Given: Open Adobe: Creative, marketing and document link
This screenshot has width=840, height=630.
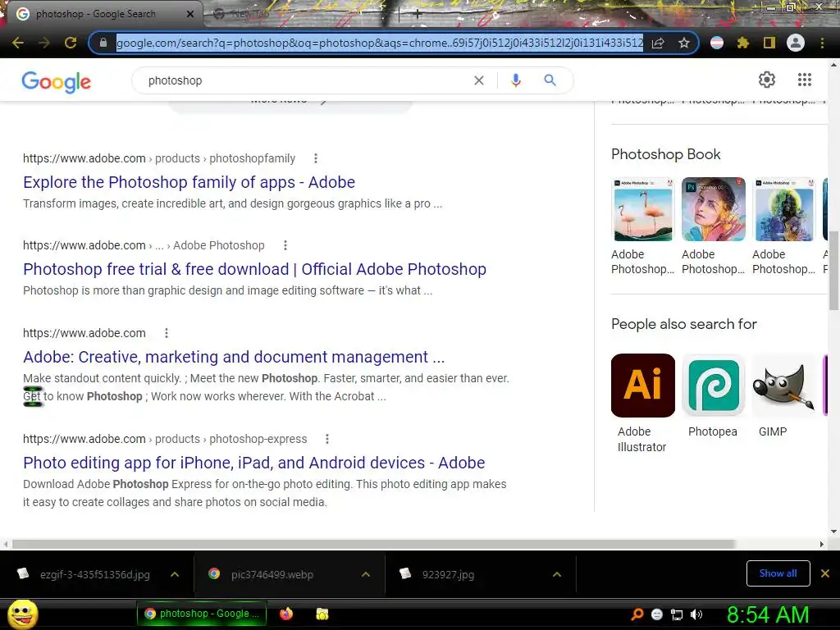Looking at the screenshot, I should click(x=234, y=357).
